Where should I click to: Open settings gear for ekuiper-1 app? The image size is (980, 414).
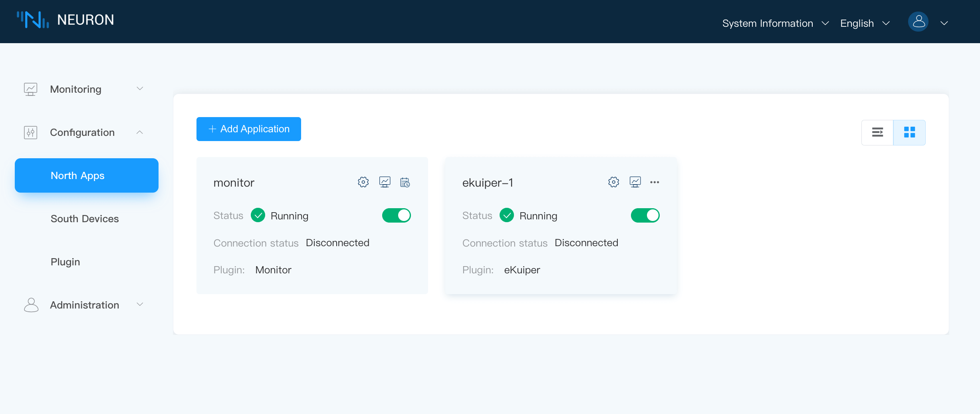tap(613, 182)
